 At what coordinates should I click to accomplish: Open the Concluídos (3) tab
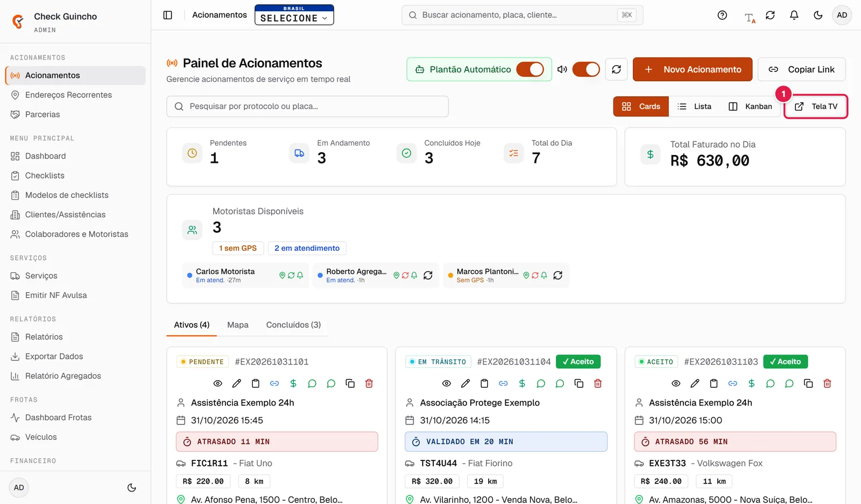(293, 325)
